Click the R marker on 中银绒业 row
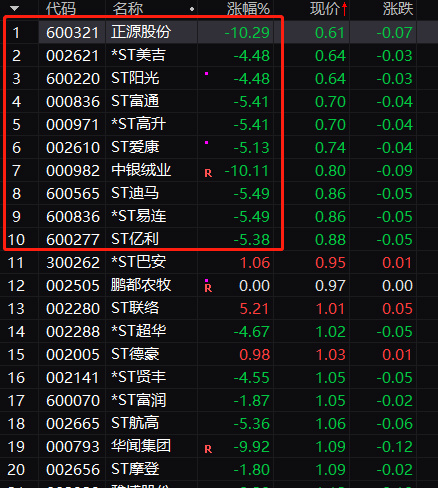This screenshot has height=488, width=438. [208, 173]
